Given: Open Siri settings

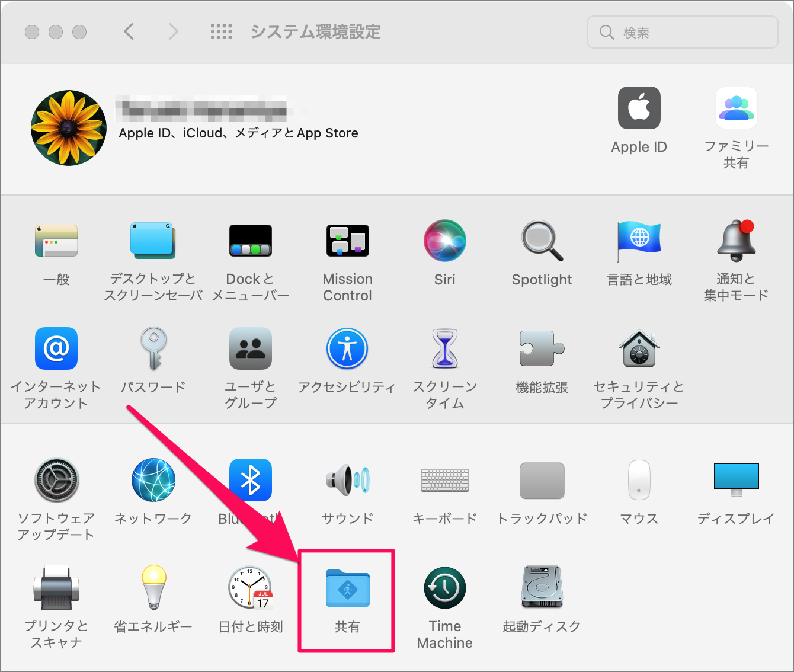Looking at the screenshot, I should click(x=444, y=242).
